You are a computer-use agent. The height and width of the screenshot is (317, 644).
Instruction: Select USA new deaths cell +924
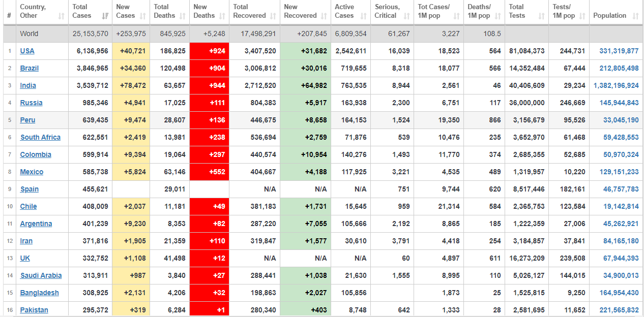point(209,51)
